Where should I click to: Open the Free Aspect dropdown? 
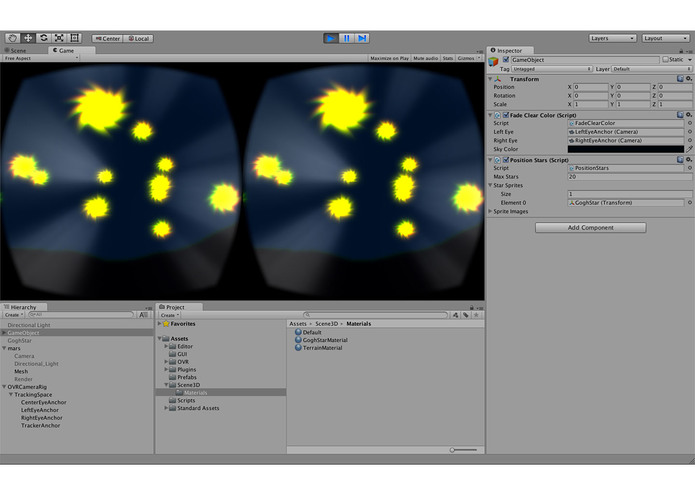[x=41, y=58]
